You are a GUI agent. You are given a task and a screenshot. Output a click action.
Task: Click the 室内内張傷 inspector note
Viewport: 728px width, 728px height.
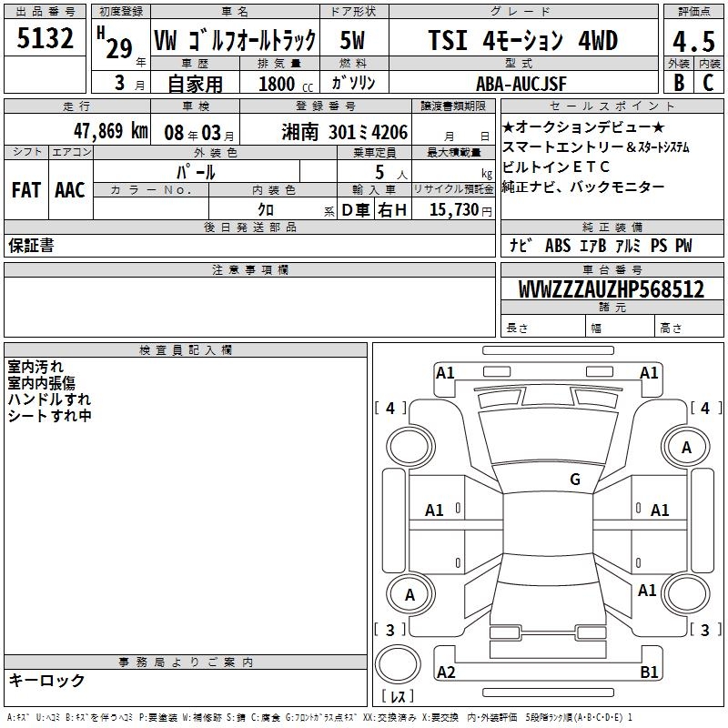[x=41, y=383]
